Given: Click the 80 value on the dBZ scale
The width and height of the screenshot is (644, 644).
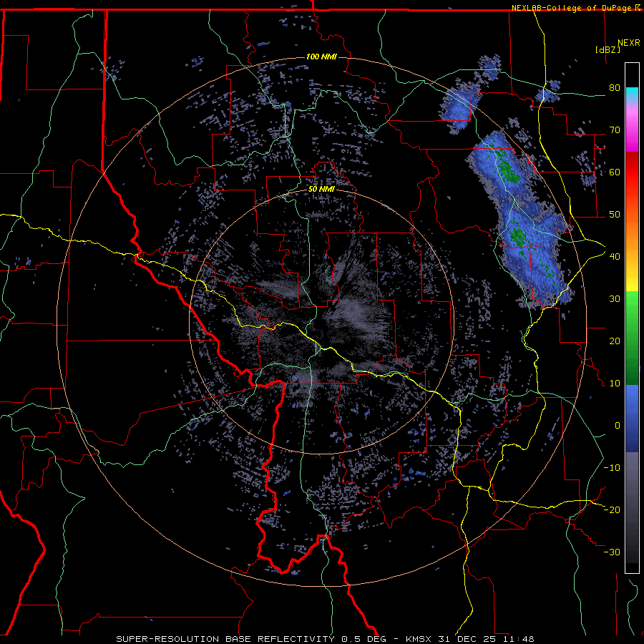Looking at the screenshot, I should point(615,87).
